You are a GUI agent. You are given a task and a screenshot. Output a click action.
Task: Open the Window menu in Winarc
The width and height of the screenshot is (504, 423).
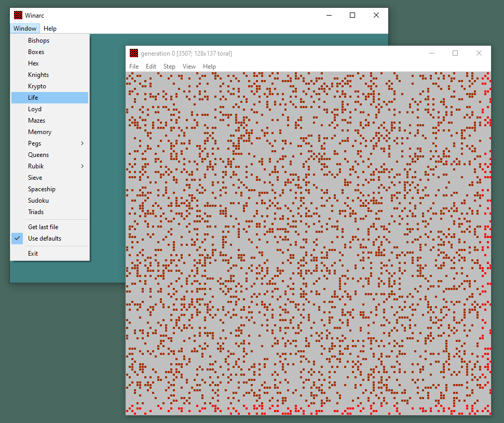click(x=25, y=29)
